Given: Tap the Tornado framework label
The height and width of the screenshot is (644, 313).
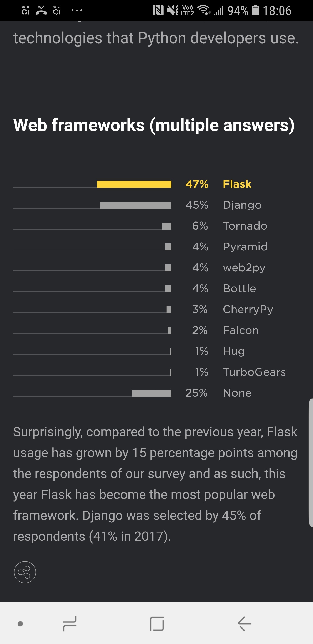Looking at the screenshot, I should coord(245,226).
